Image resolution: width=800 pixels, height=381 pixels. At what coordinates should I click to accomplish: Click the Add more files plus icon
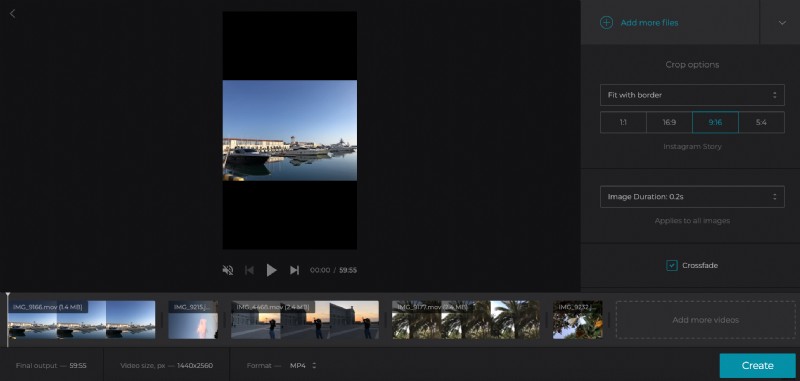pyautogui.click(x=606, y=22)
